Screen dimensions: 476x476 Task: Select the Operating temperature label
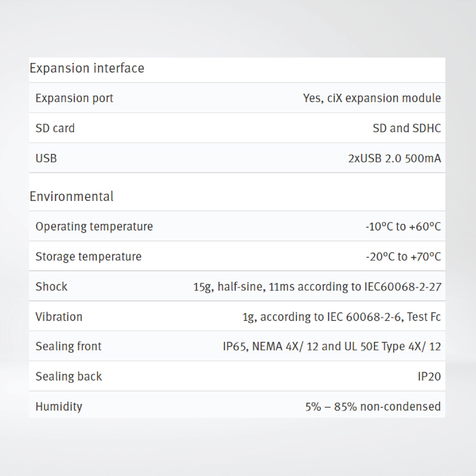click(x=94, y=226)
